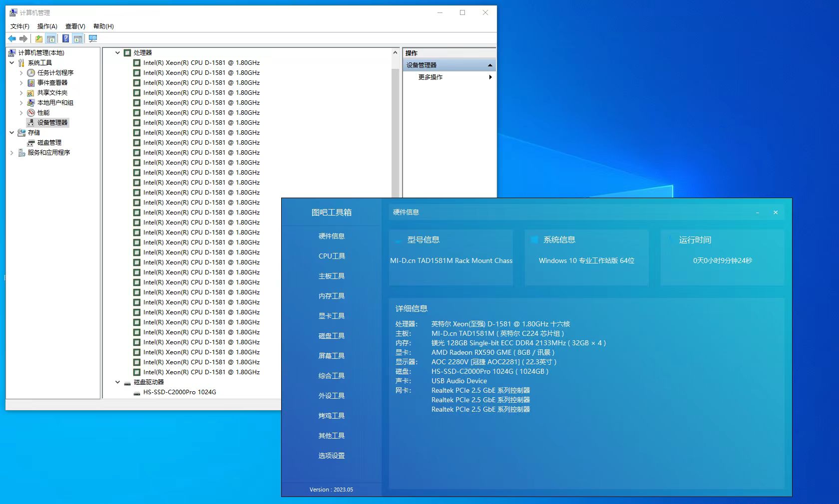Image resolution: width=839 pixels, height=504 pixels.
Task: Click the up-one-level folder toolbar icon
Action: [x=39, y=38]
